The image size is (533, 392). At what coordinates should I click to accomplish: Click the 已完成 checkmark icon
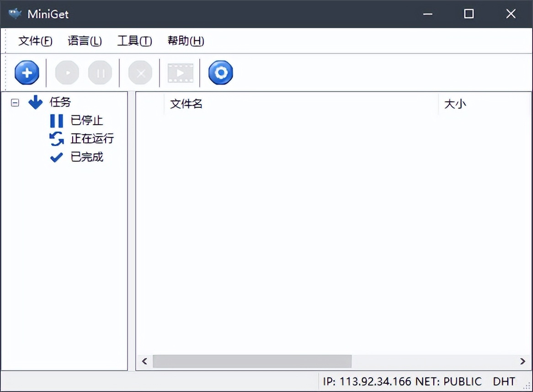56,157
